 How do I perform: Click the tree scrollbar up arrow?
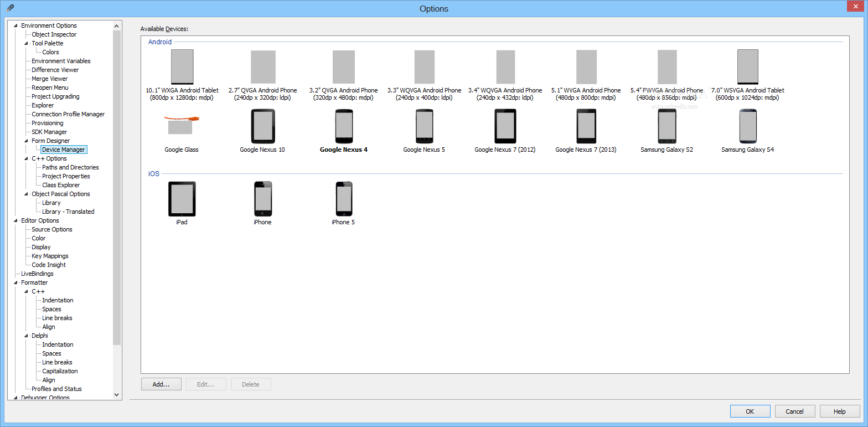(117, 25)
